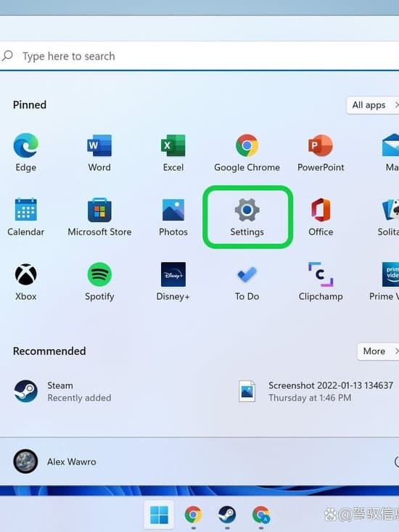
Task: Click the Windows Start button on taskbar
Action: tap(159, 515)
